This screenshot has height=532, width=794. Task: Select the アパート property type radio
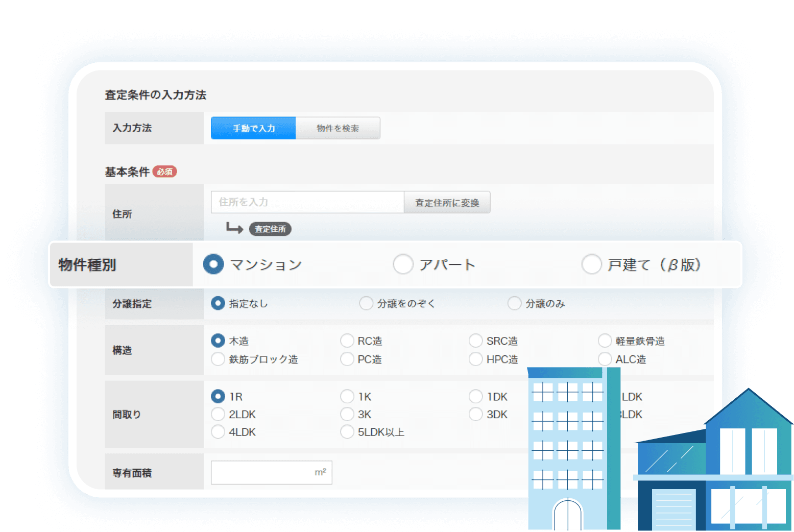(x=403, y=264)
